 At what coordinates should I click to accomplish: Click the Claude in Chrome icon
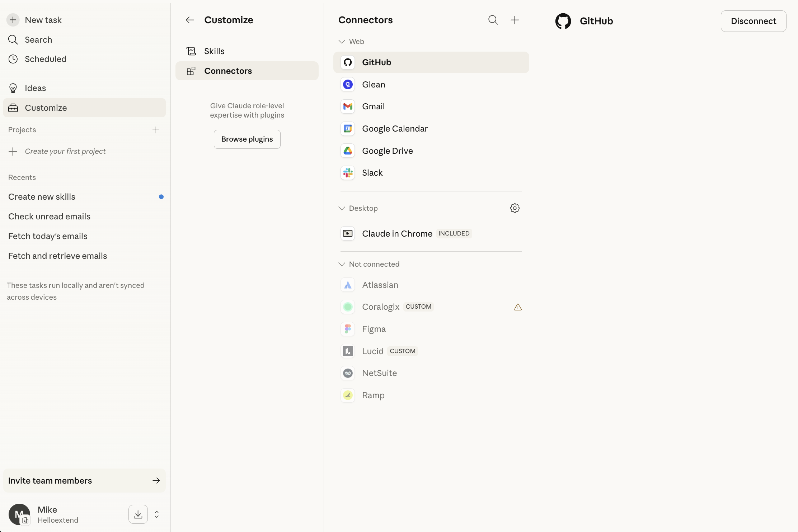pyautogui.click(x=348, y=234)
